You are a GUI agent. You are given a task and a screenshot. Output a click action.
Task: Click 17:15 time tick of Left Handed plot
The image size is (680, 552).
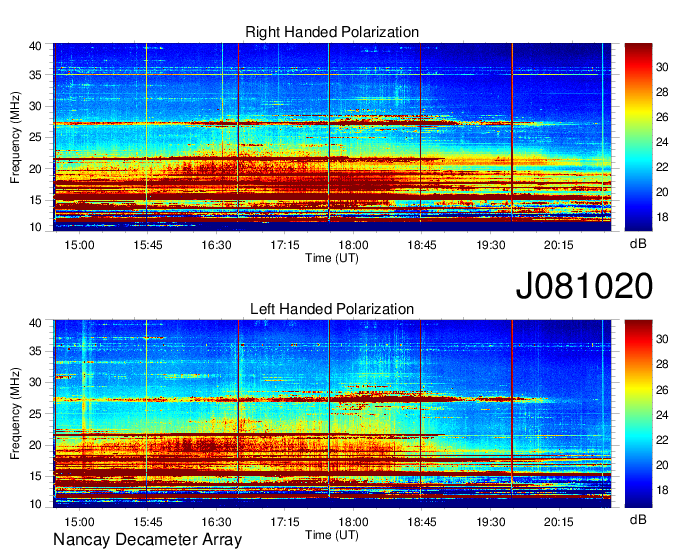[x=285, y=522]
